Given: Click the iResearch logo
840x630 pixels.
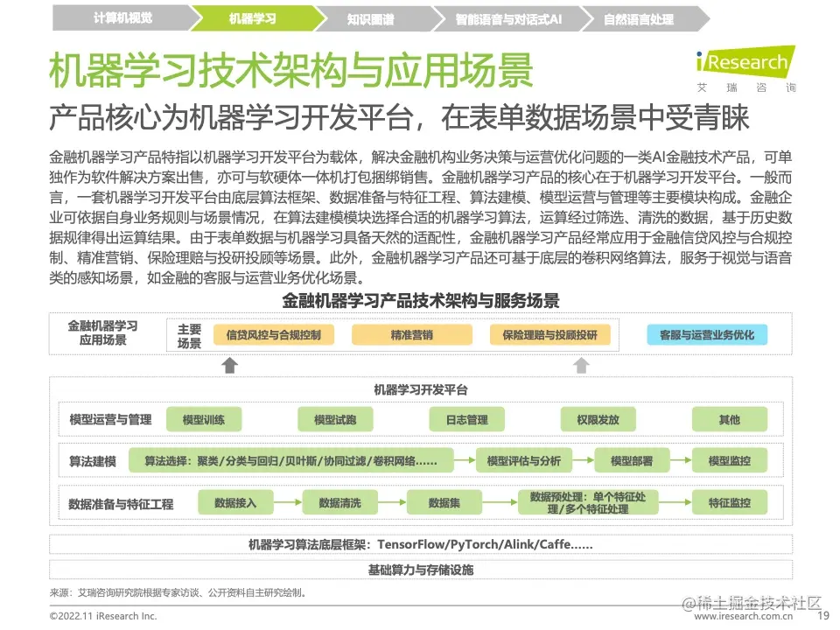Looking at the screenshot, I should (745, 62).
